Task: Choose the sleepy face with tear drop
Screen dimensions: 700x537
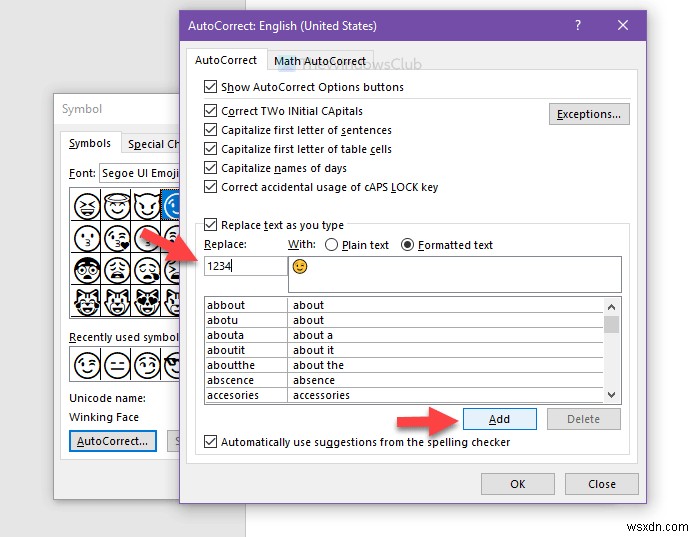Action: click(147, 270)
